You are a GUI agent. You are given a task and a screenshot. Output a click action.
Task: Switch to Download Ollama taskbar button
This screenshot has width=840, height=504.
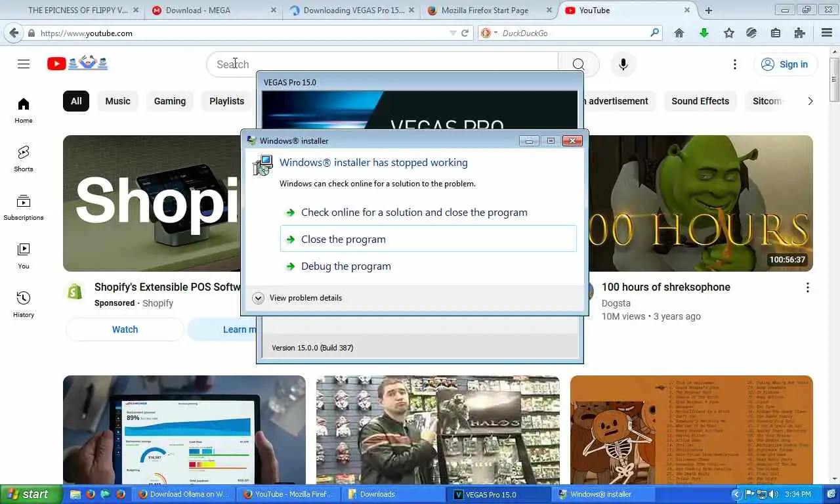(x=185, y=494)
